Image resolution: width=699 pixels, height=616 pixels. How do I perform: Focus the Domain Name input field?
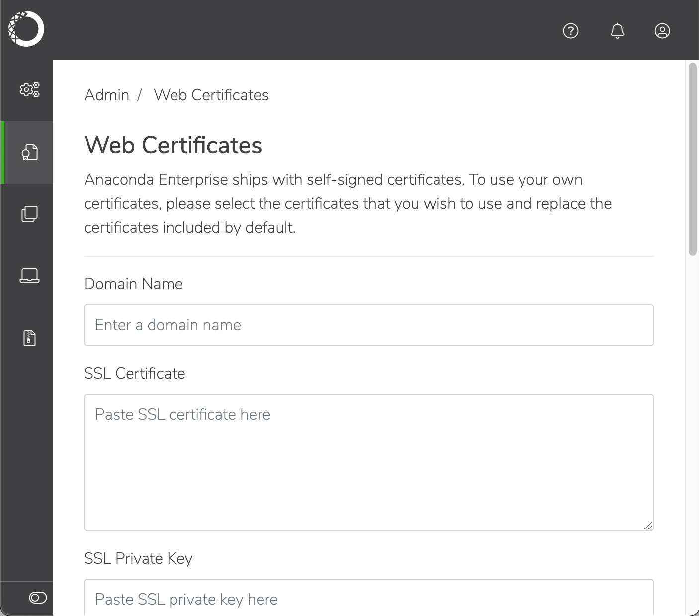click(369, 325)
